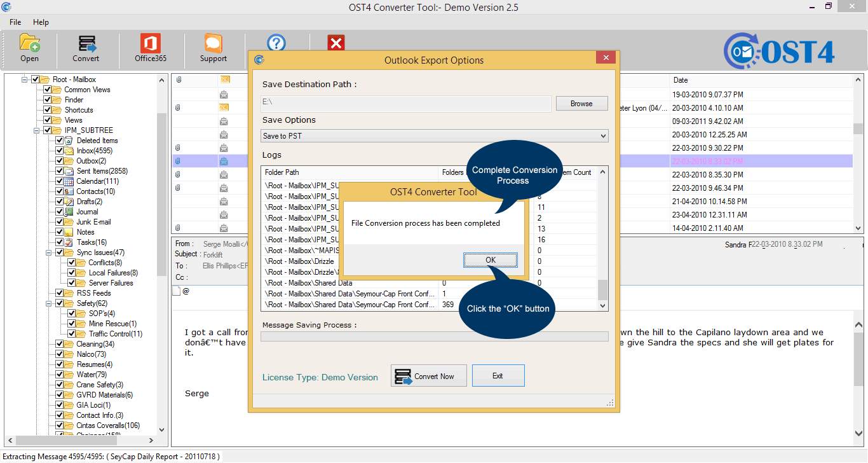Click the Save Destination Path field
Screen dimensions: 868x463
tap(406, 104)
